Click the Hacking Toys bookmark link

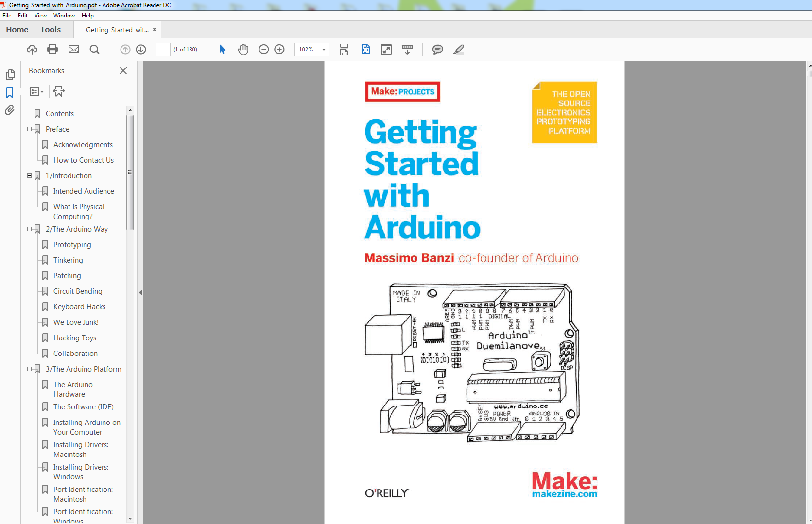(x=75, y=338)
